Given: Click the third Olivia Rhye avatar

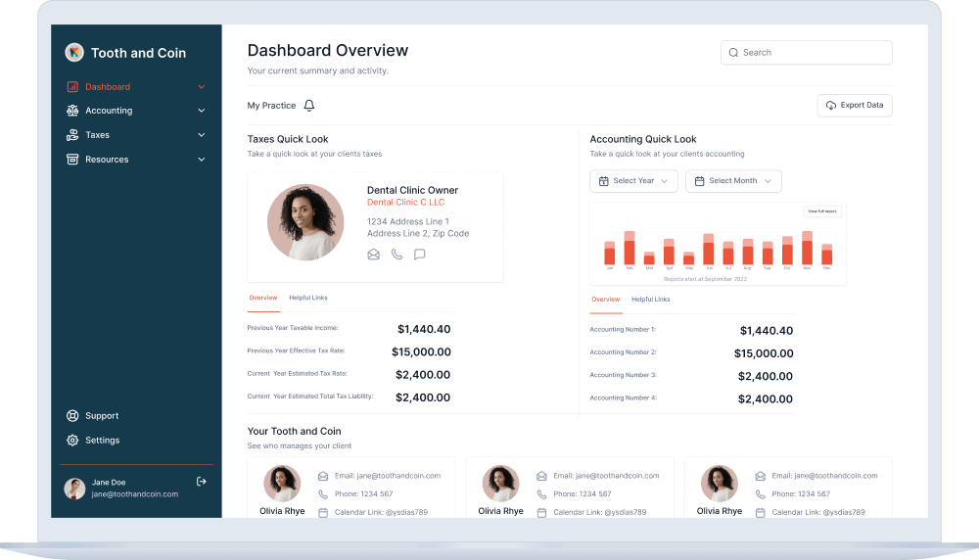Looking at the screenshot, I should coord(720,484).
